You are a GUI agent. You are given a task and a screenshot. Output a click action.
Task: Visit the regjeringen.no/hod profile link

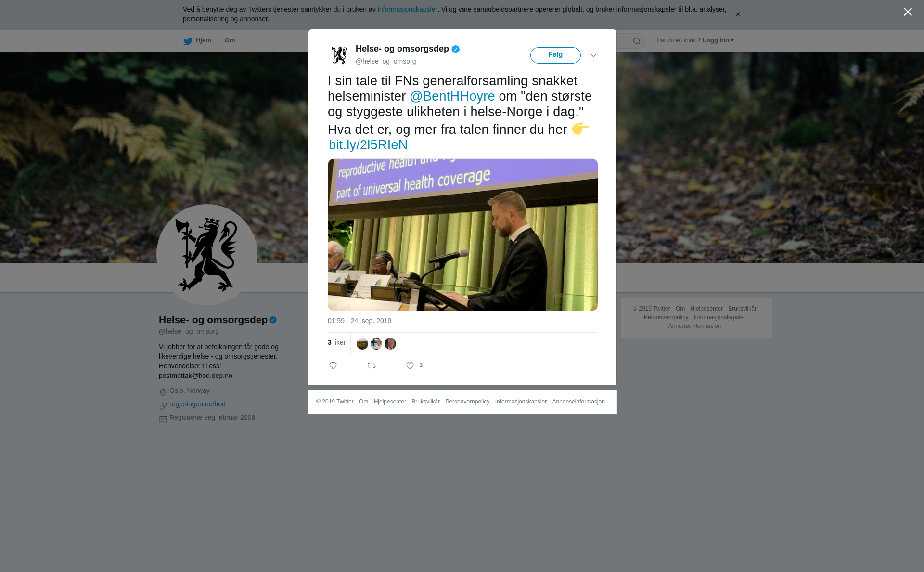pos(197,404)
